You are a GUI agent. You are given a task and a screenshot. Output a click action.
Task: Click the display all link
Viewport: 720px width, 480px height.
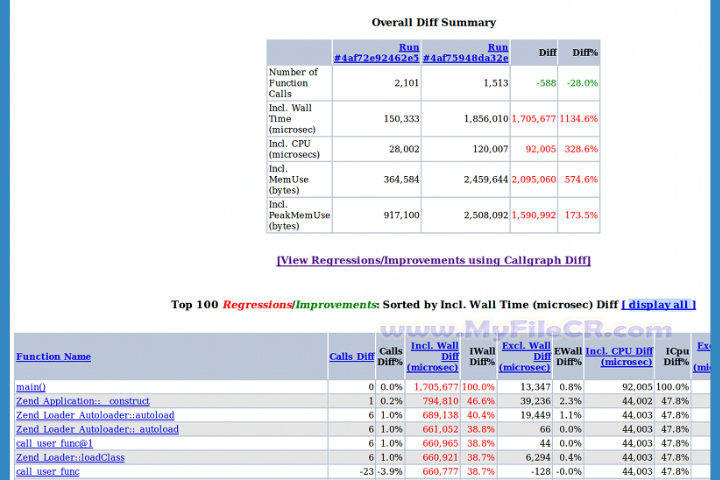(x=657, y=305)
